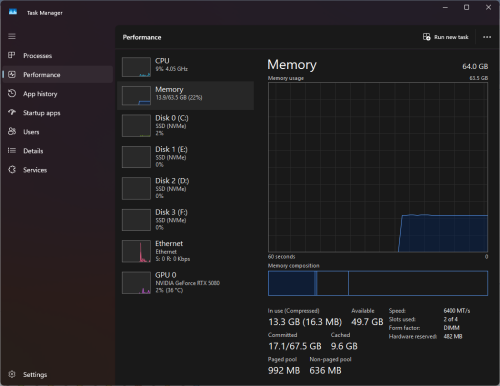Click the Memory usage graph
Screen dimensions: 500x386
pos(378,167)
